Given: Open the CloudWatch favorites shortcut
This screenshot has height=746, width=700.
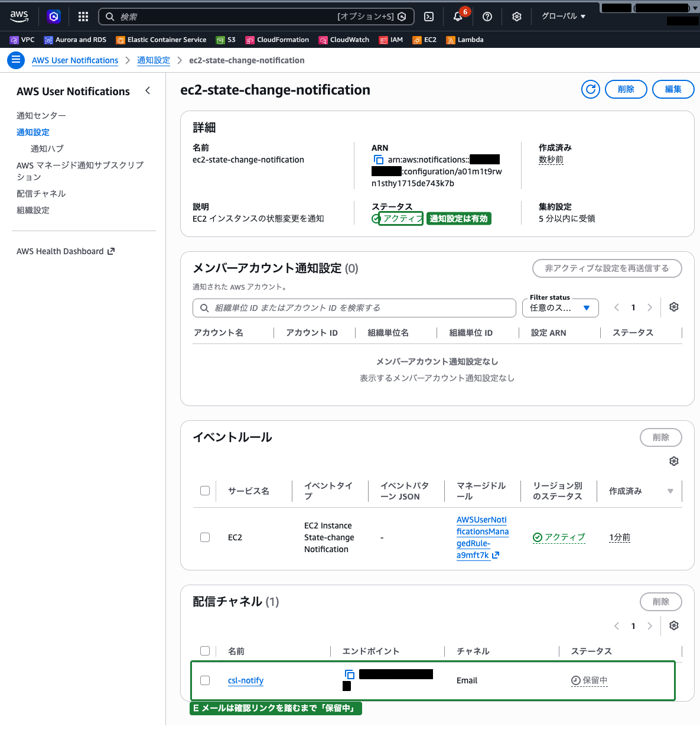Looking at the screenshot, I should click(x=344, y=40).
